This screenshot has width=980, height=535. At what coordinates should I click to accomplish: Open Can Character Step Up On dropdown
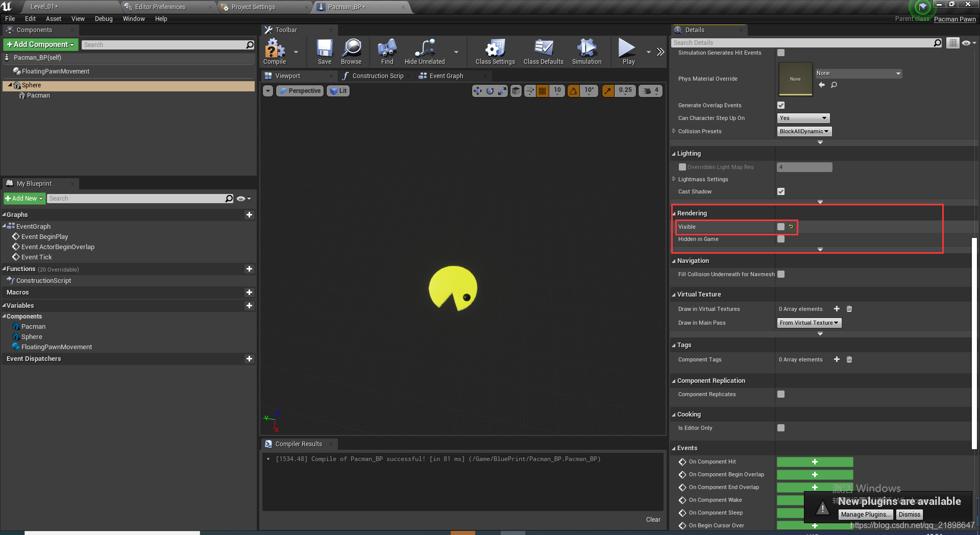coord(803,118)
